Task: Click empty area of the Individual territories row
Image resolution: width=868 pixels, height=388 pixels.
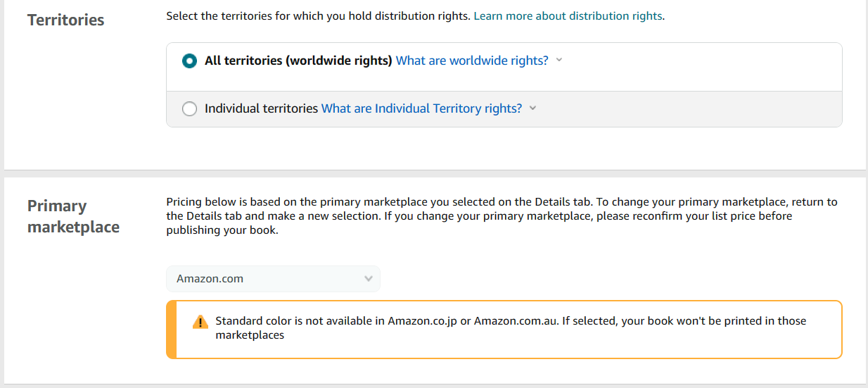Action: (689, 109)
